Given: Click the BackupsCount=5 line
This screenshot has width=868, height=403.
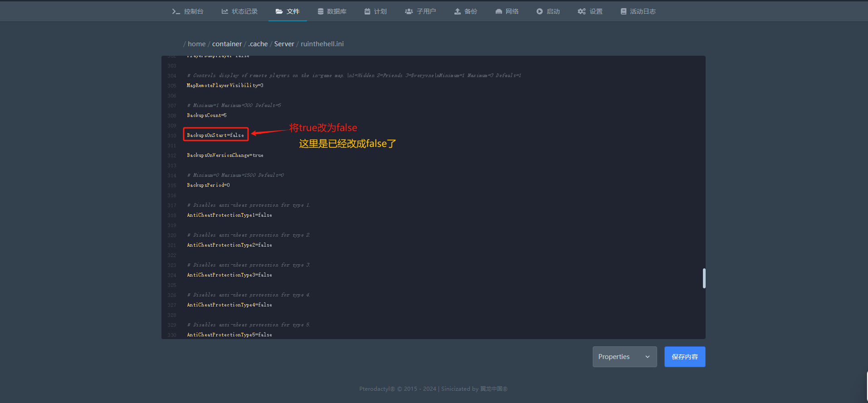Looking at the screenshot, I should pos(207,115).
